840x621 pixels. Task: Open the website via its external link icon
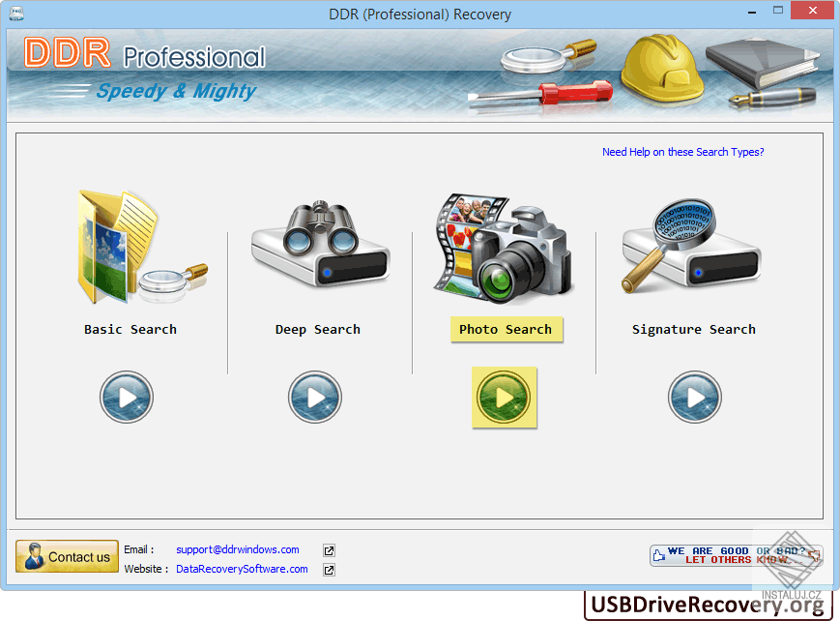click(329, 570)
